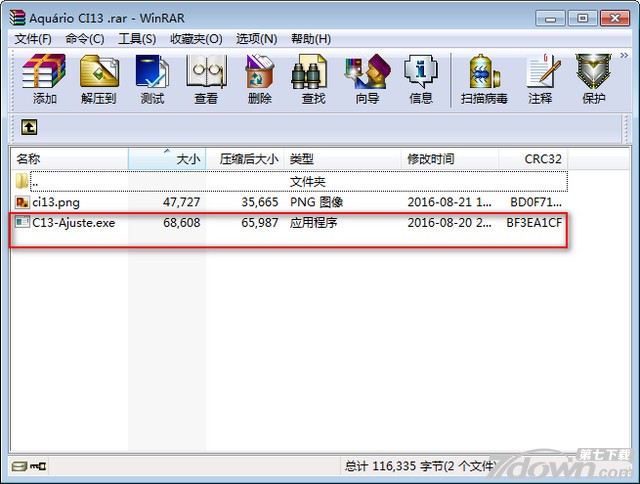
Task: Click the C13-Ajuste.exe application icon
Action: pyautogui.click(x=22, y=222)
